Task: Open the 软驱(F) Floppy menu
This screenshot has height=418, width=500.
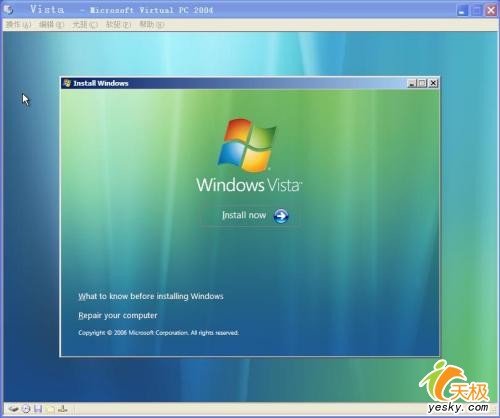Action: pos(118,25)
